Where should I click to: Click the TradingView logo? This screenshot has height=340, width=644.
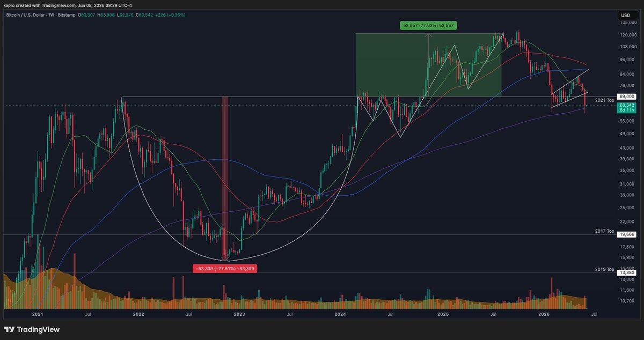click(x=32, y=329)
